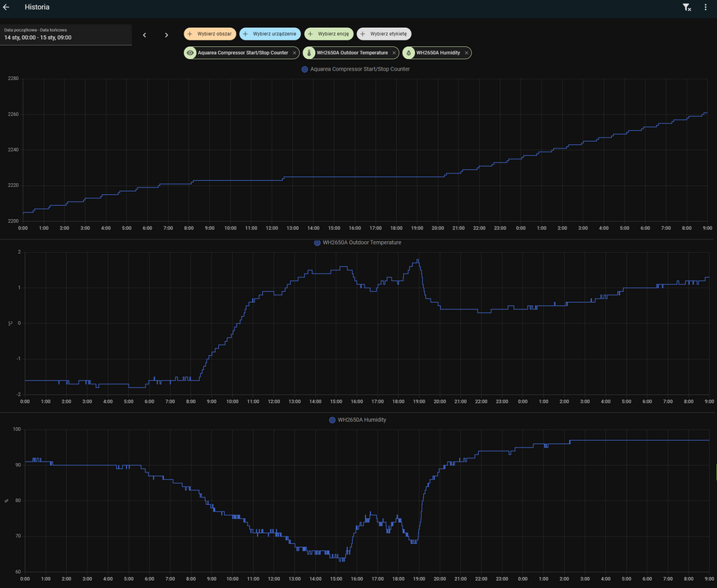The height and width of the screenshot is (588, 717).
Task: Go to the previous date range
Action: pos(145,35)
